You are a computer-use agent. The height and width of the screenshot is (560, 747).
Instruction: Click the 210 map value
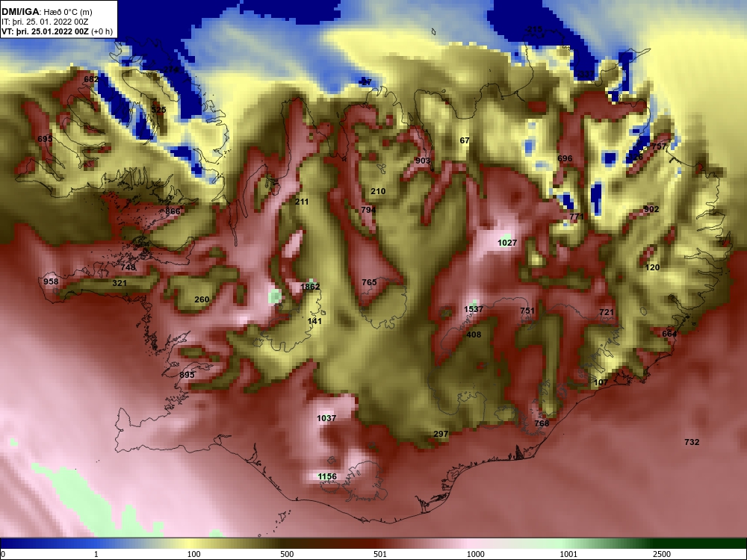coord(378,191)
